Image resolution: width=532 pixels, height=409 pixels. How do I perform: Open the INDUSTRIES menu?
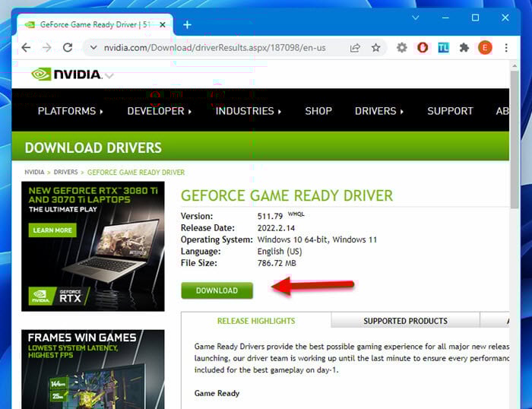tap(249, 111)
